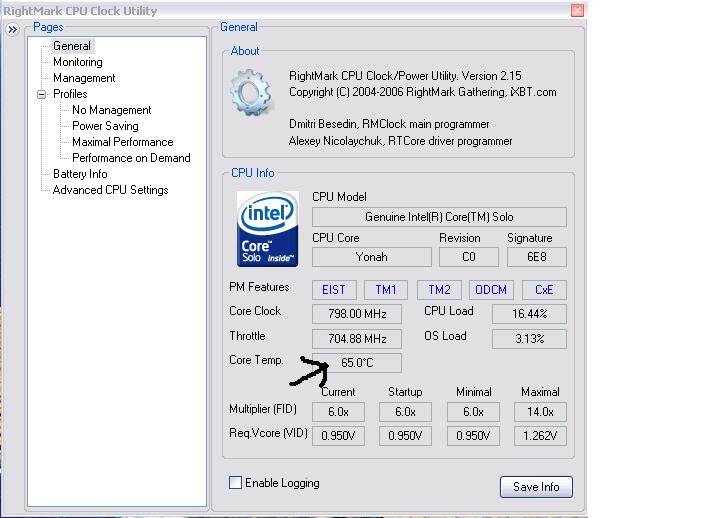The height and width of the screenshot is (518, 720).
Task: Open the Monitoring page
Action: (78, 62)
